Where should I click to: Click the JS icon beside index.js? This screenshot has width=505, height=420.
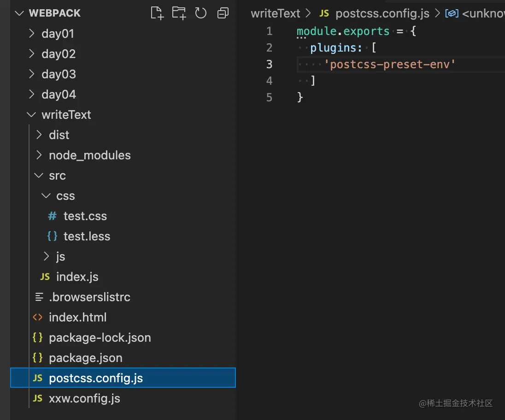[45, 277]
